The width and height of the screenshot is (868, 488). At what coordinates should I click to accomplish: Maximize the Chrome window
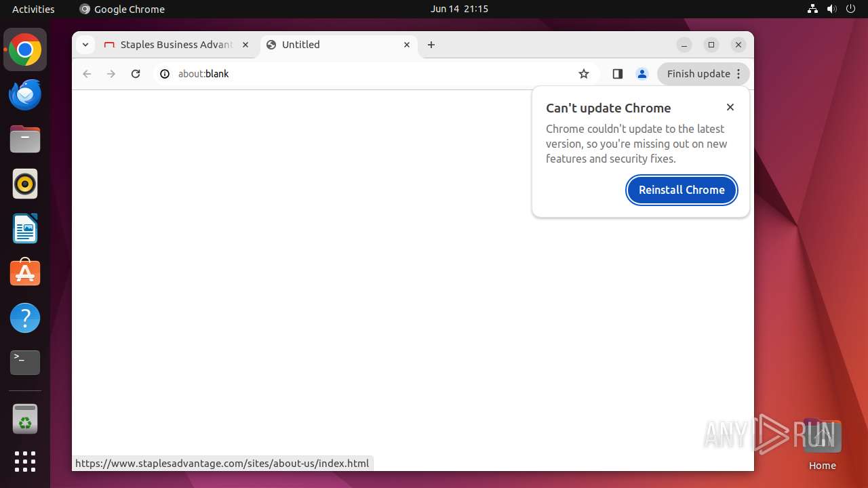point(711,45)
